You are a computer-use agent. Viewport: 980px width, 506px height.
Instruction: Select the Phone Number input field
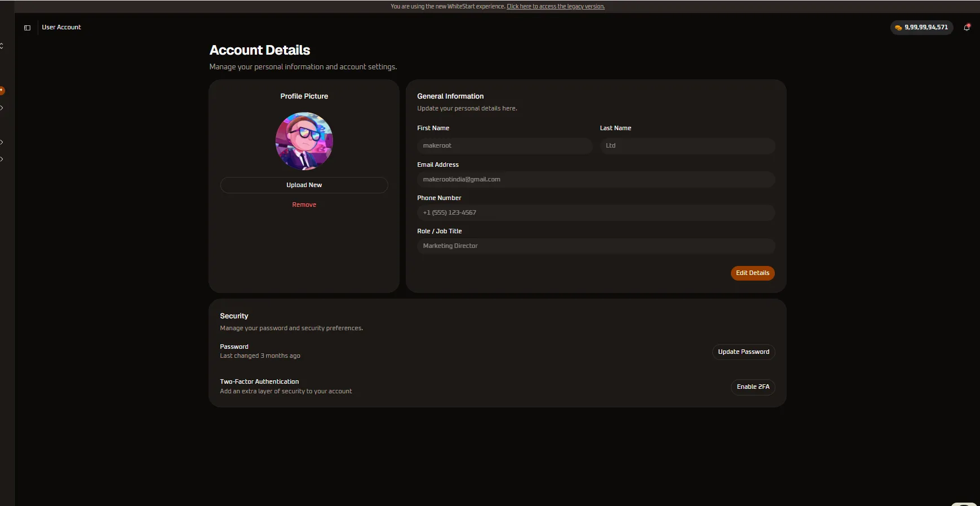(596, 213)
